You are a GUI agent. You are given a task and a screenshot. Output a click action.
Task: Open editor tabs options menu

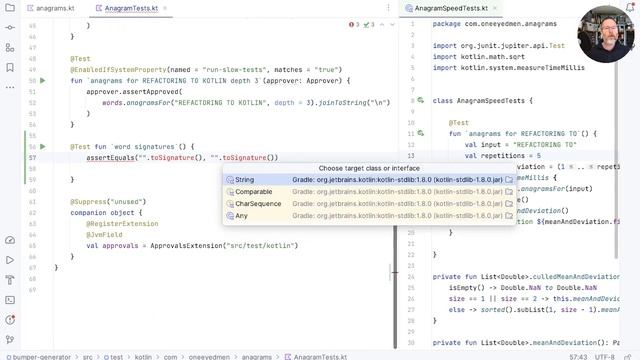(388, 8)
